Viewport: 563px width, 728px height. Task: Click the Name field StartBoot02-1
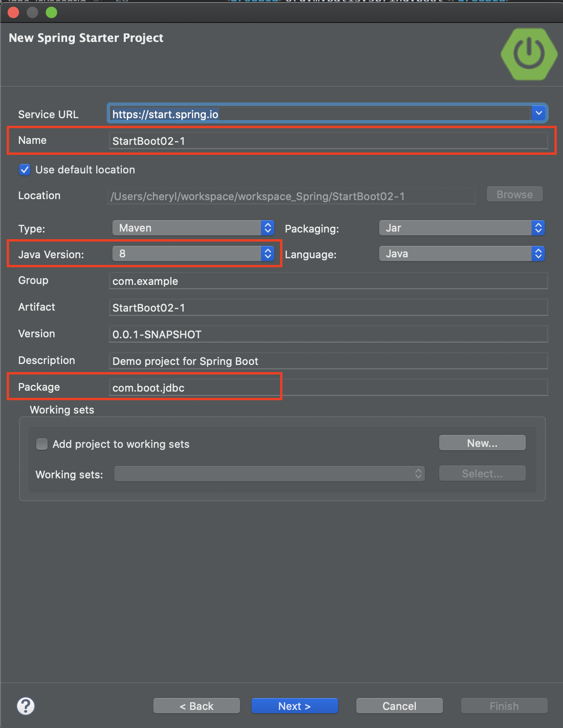tap(328, 141)
